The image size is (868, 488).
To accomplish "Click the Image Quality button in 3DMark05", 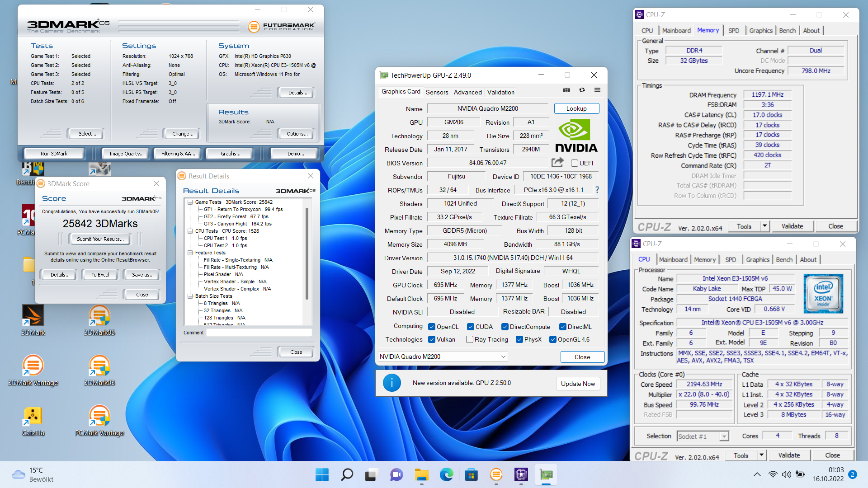I will [x=127, y=154].
